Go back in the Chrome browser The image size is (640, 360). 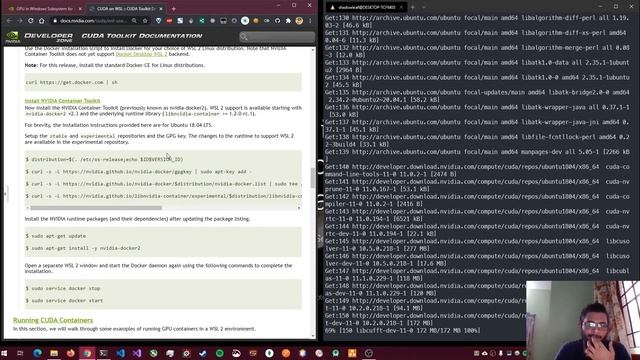(9, 20)
